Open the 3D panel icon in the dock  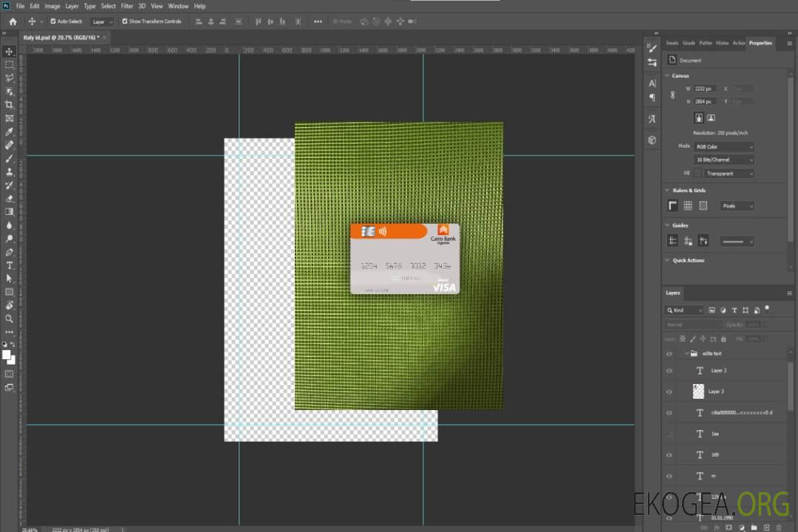[x=652, y=140]
